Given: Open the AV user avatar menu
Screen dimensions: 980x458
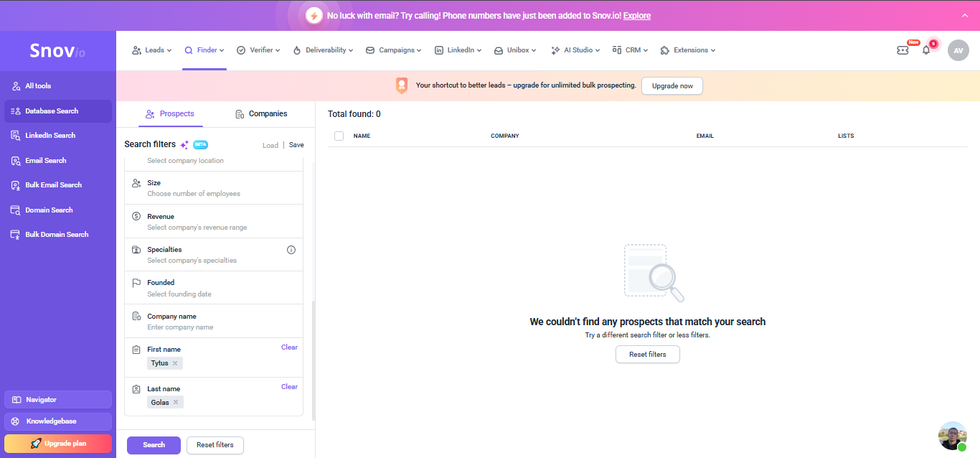Looking at the screenshot, I should 958,50.
